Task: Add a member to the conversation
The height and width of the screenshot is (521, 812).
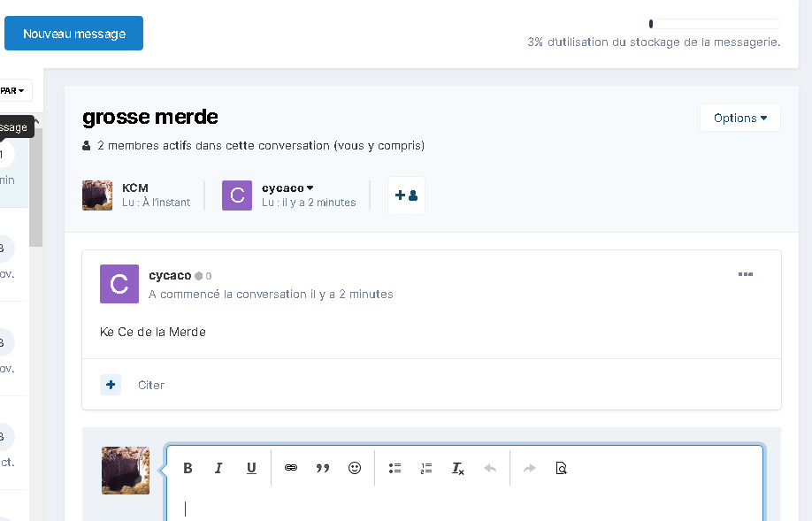Action: (406, 195)
